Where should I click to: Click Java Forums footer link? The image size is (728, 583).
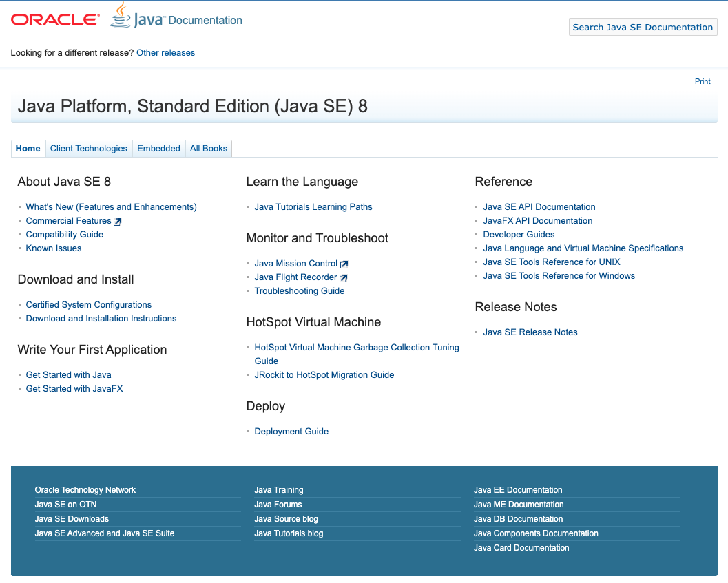(278, 505)
